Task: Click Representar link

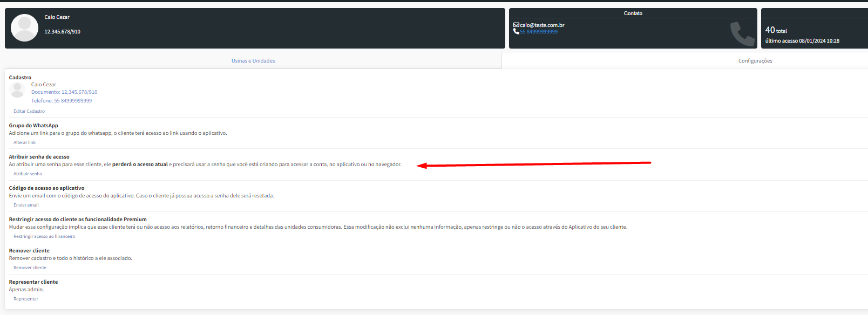Action: tap(26, 299)
